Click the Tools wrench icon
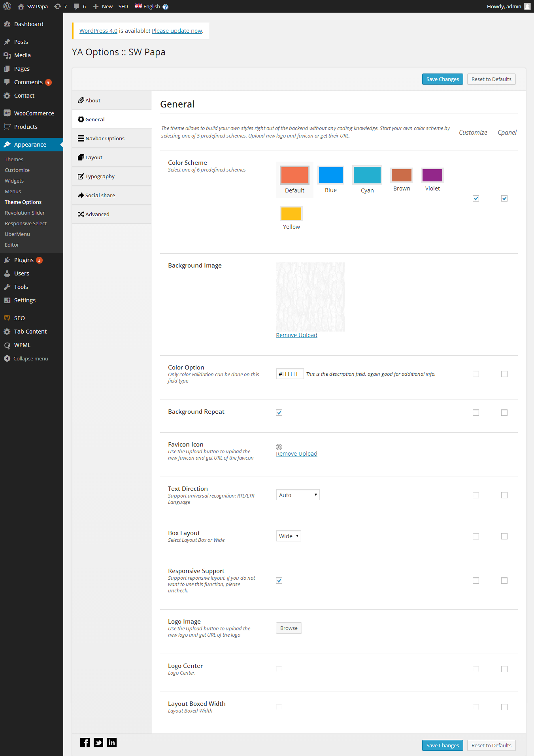Viewport: 534px width, 756px height. tap(7, 287)
